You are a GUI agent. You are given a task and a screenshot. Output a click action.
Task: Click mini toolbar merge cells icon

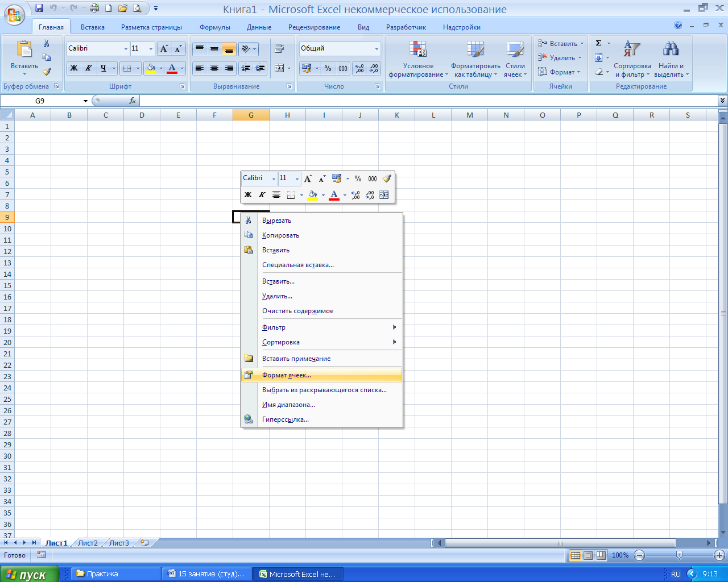click(384, 195)
